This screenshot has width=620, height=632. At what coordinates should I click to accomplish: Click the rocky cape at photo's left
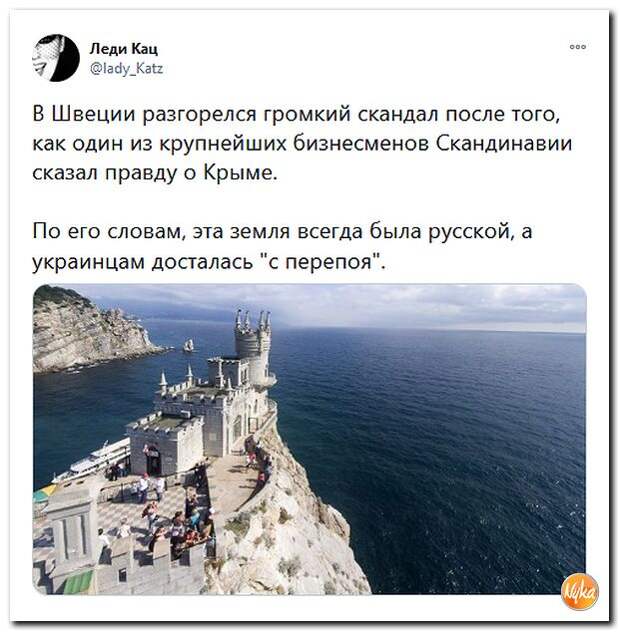(x=91, y=331)
